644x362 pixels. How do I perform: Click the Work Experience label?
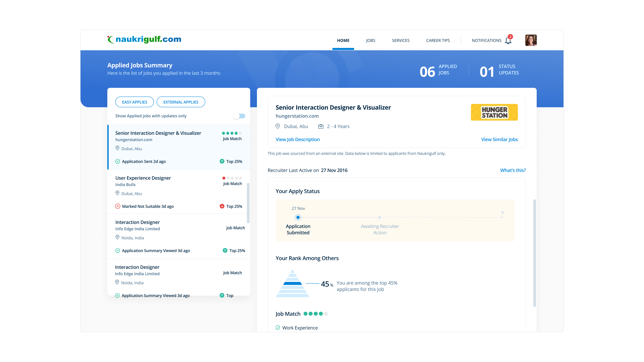[x=300, y=327]
